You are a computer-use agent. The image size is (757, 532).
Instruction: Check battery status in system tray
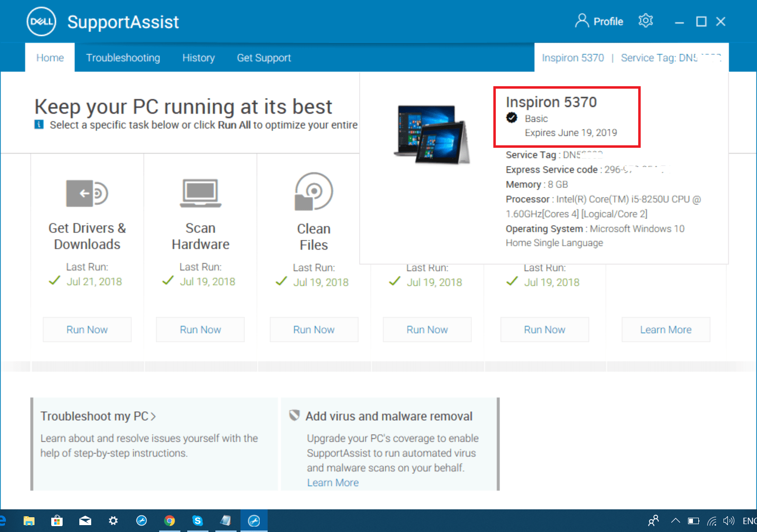[x=693, y=521]
